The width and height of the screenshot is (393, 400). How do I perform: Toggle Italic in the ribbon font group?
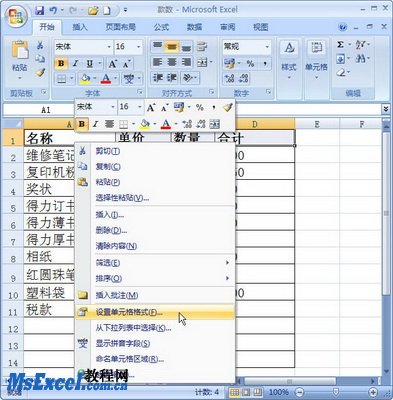click(75, 63)
